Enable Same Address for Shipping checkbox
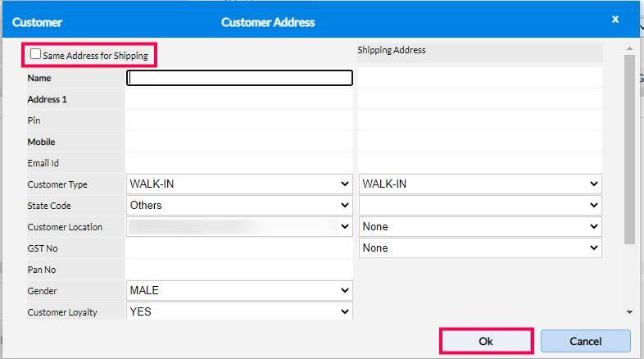The height and width of the screenshot is (359, 644). coord(36,55)
